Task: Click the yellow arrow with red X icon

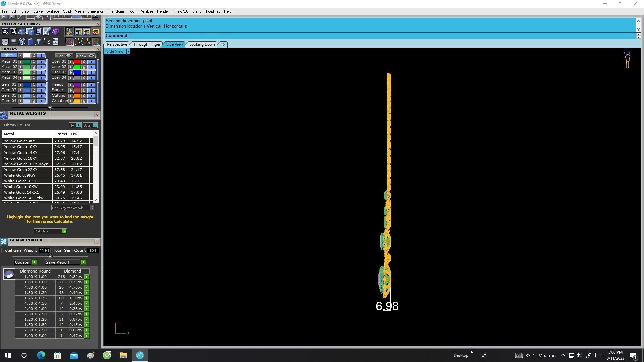Action: [x=96, y=32]
